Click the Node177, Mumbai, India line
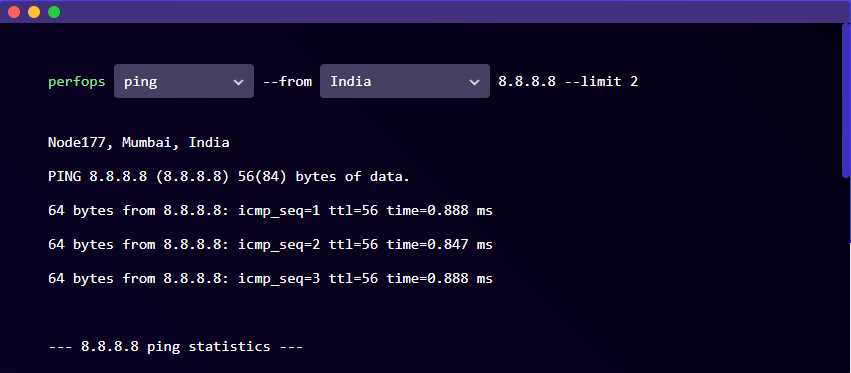Screen dimensions: 851x373 (138, 143)
